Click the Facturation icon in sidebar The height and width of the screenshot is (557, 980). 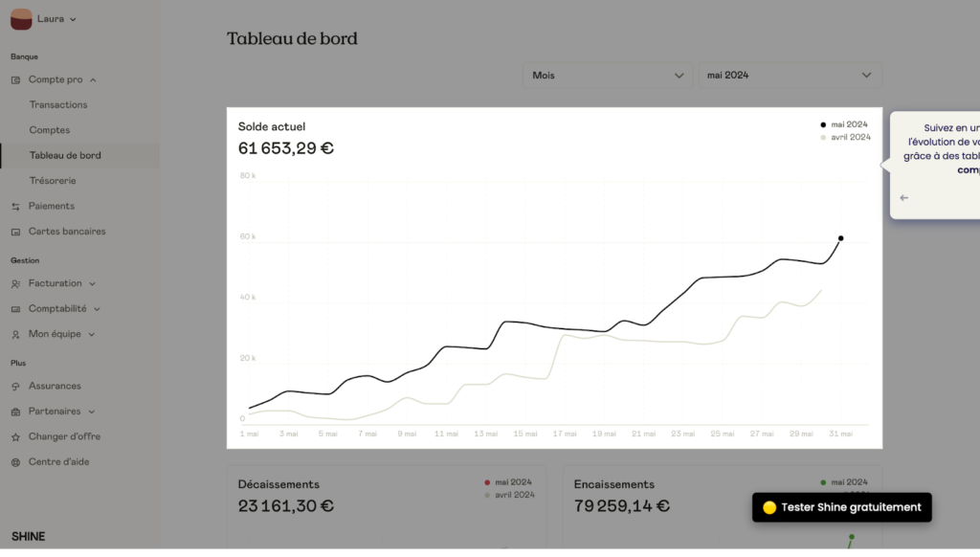tap(16, 283)
